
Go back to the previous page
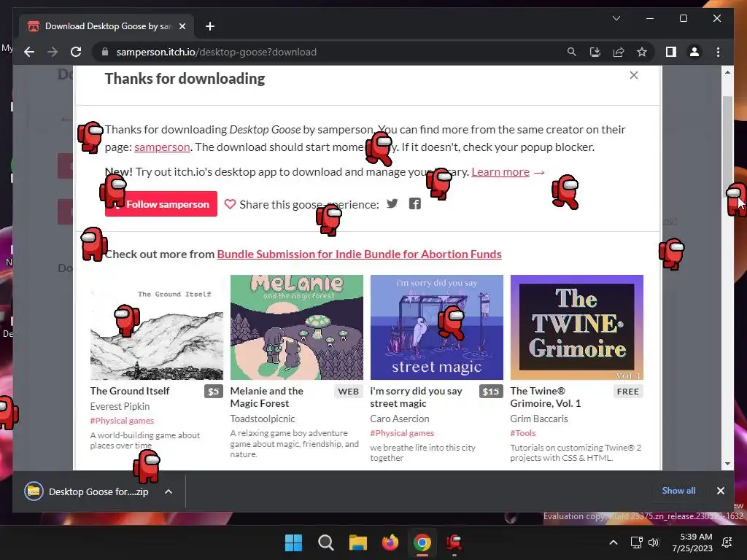tap(29, 52)
